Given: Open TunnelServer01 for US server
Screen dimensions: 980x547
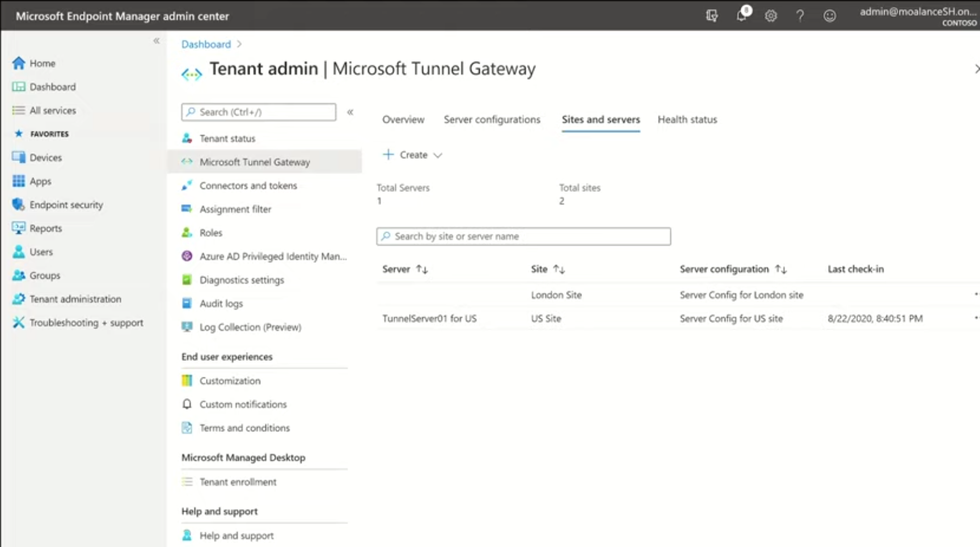Looking at the screenshot, I should (429, 318).
